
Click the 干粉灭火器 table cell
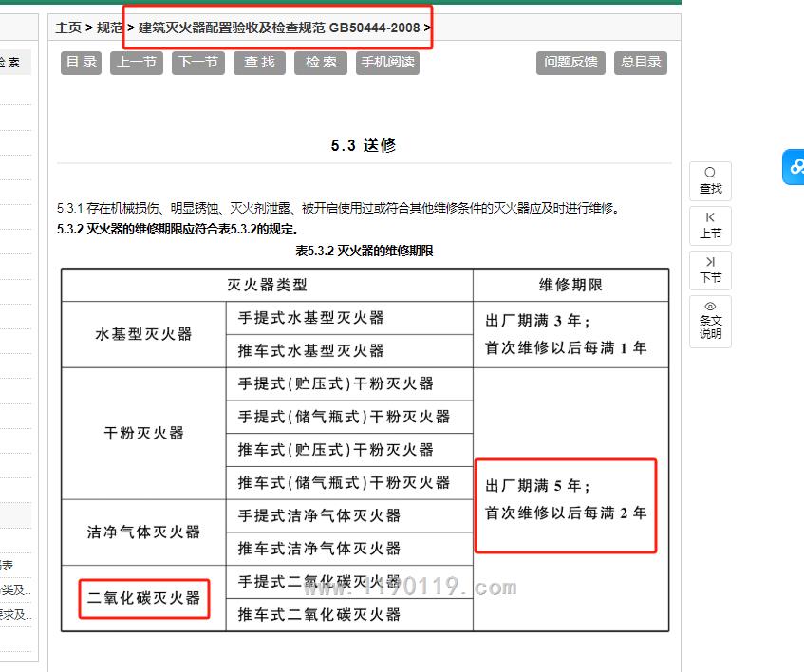point(144,433)
